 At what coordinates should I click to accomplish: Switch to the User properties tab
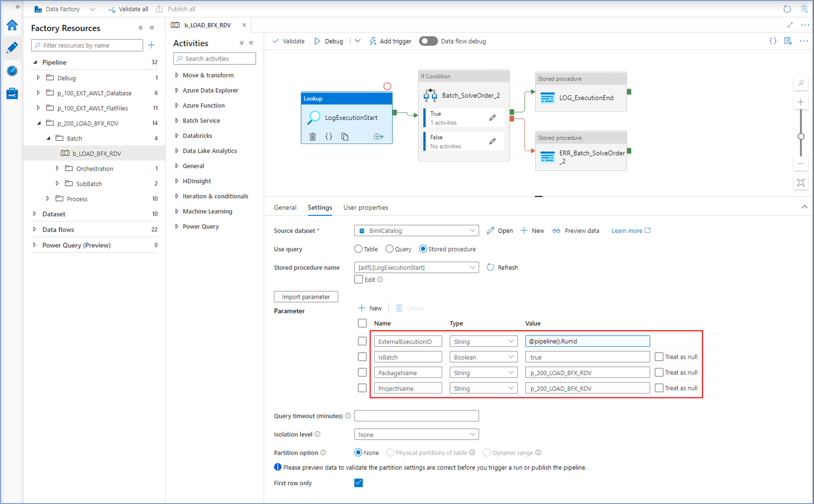coord(366,207)
